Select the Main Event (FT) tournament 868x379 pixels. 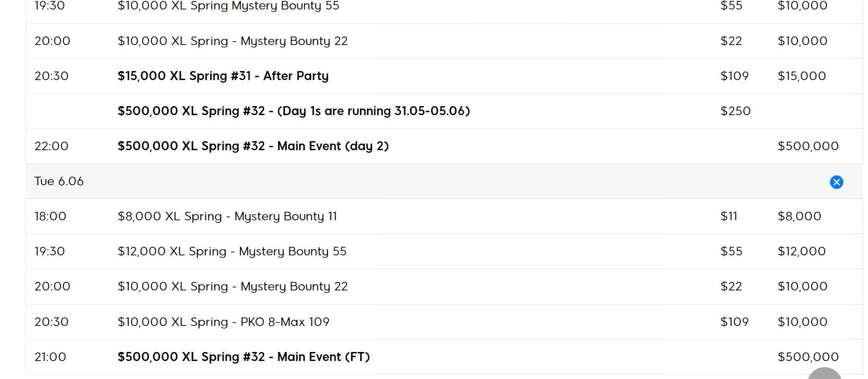(244, 357)
